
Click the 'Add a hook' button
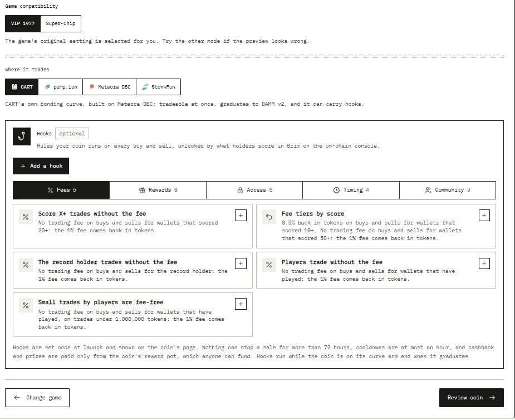[41, 166]
